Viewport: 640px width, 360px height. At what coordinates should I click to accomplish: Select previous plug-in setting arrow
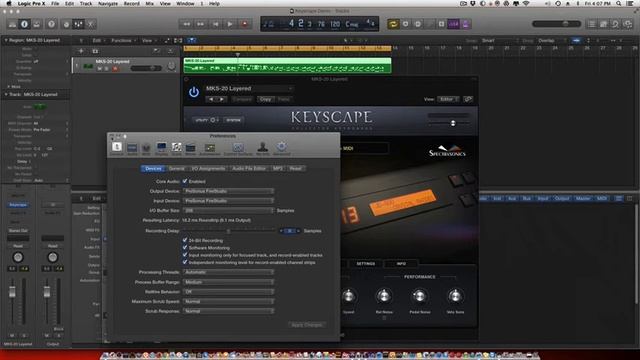pyautogui.click(x=211, y=99)
